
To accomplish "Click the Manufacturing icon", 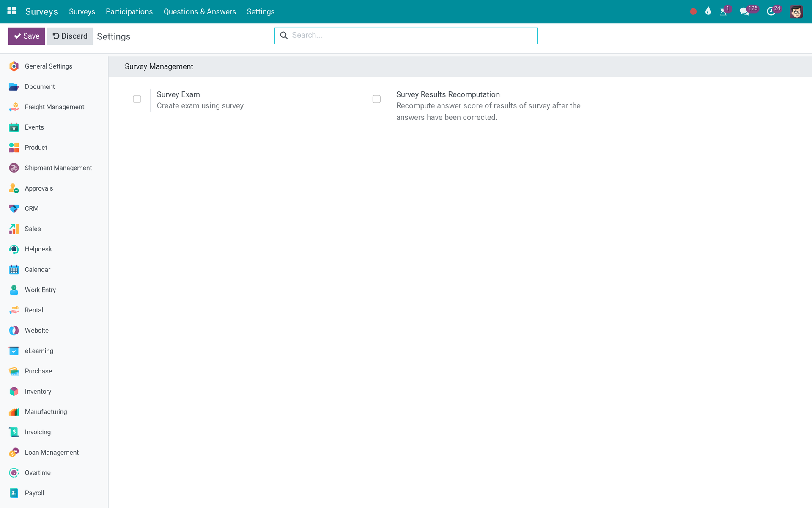I will 14,411.
